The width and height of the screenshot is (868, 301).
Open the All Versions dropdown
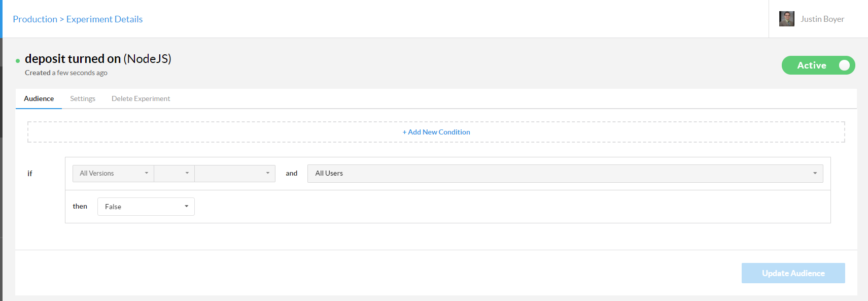(113, 174)
